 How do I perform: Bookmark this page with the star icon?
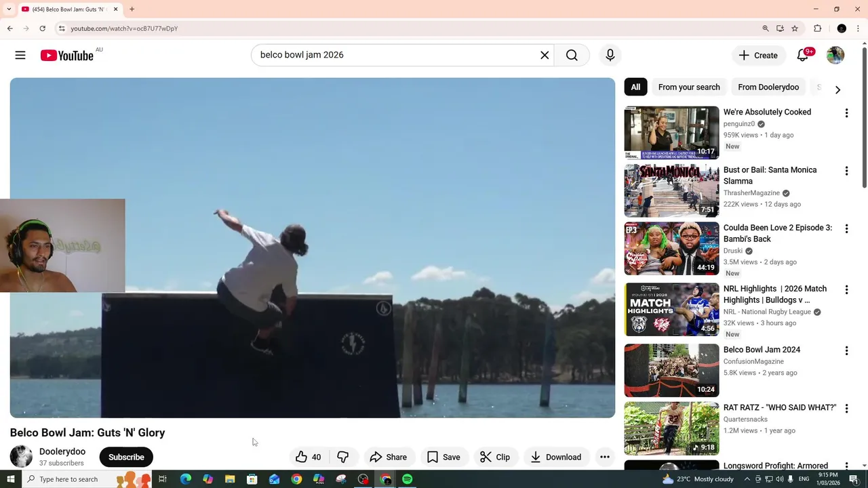tap(795, 28)
